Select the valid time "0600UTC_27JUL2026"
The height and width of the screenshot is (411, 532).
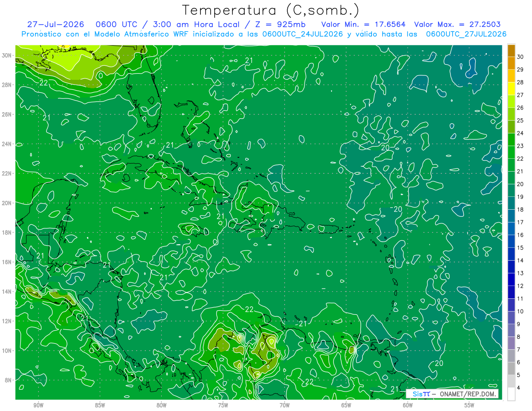click(466, 34)
